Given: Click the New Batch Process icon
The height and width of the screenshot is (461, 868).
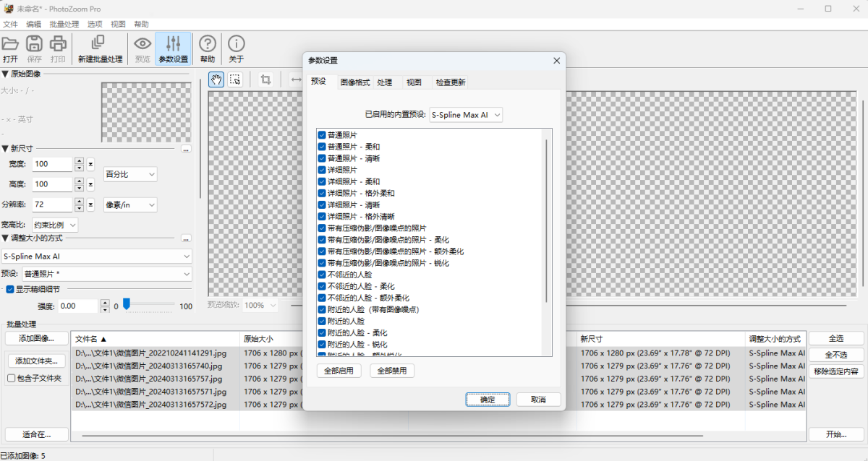Looking at the screenshot, I should click(100, 44).
